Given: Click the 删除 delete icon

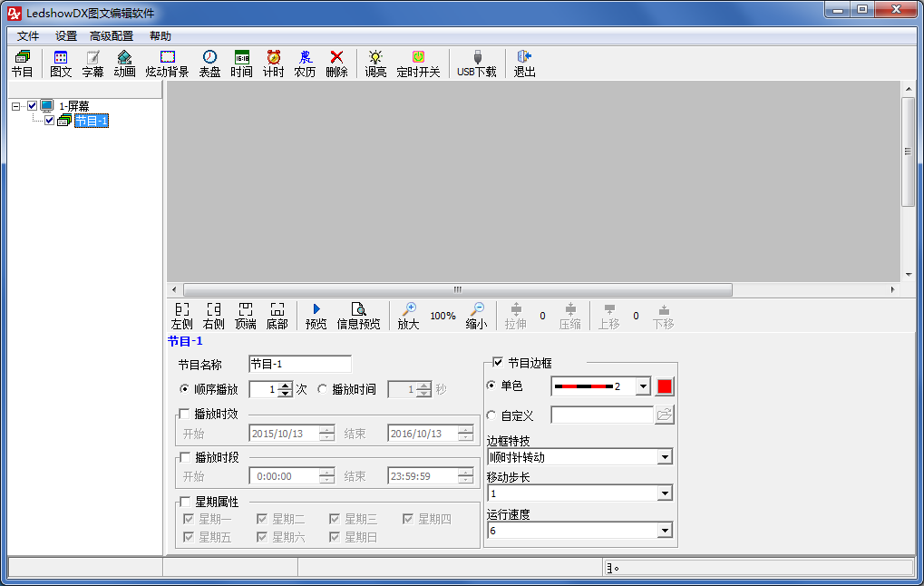Looking at the screenshot, I should click(x=336, y=63).
